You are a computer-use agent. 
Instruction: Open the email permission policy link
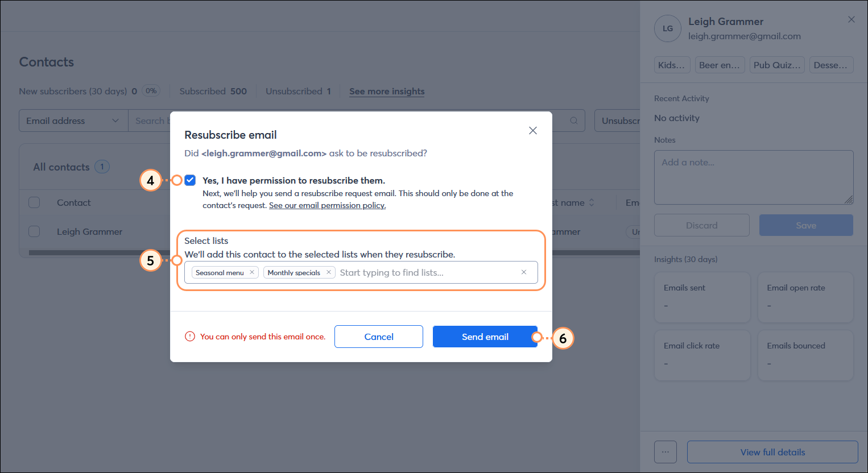327,205
